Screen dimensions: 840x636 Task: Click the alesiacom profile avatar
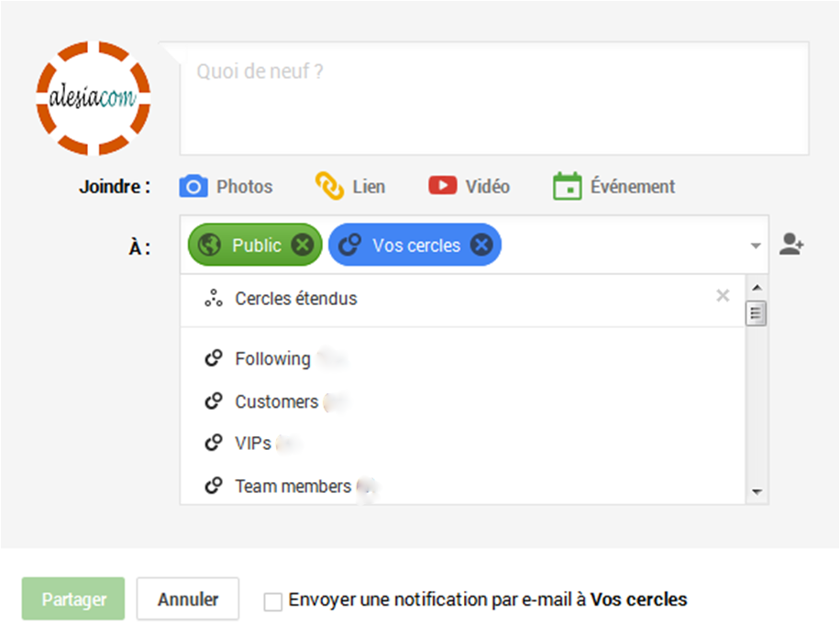[94, 98]
